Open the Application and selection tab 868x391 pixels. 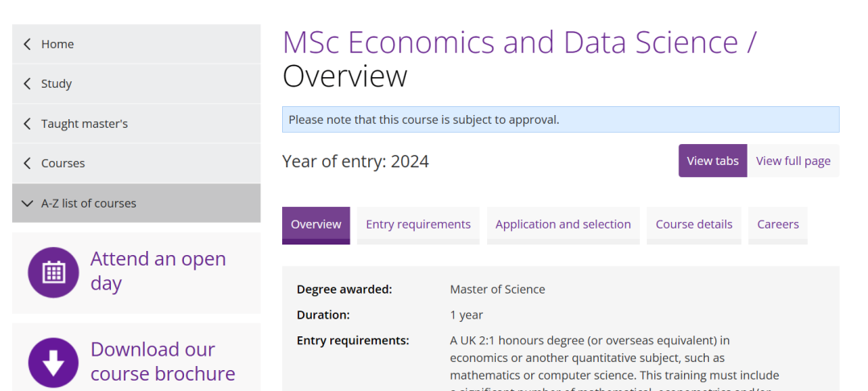563,225
